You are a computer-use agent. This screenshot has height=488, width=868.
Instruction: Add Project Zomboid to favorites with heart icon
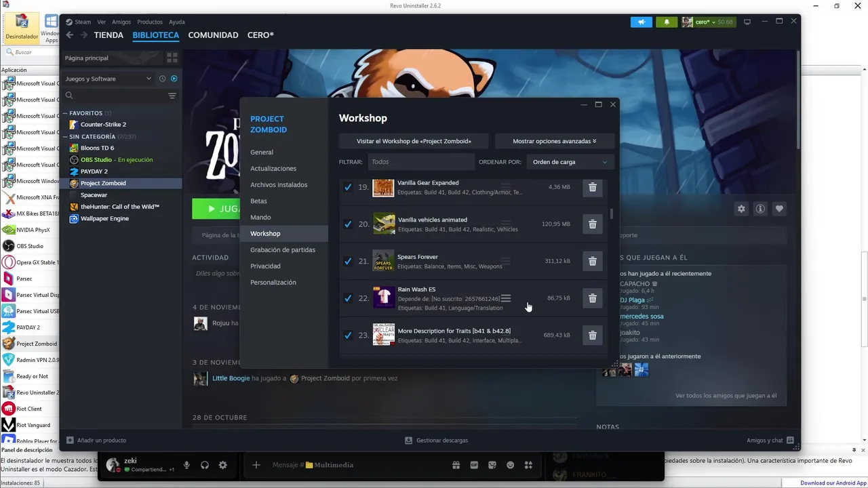click(779, 209)
